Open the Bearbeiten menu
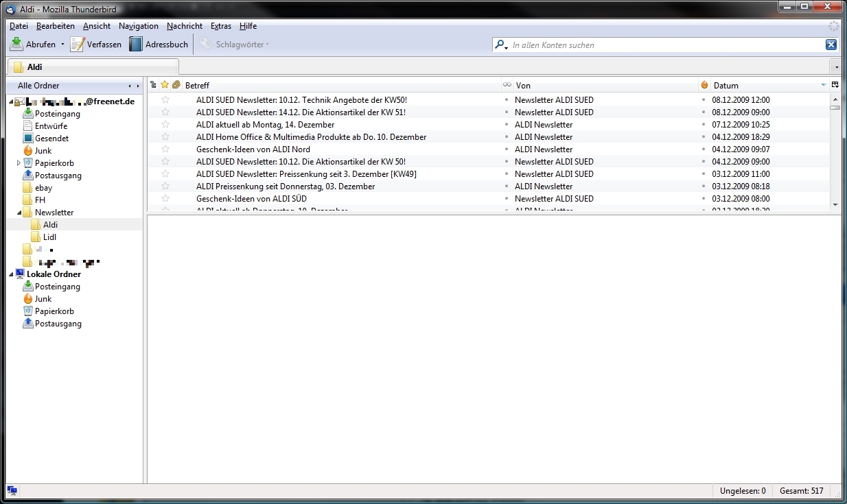 point(56,26)
